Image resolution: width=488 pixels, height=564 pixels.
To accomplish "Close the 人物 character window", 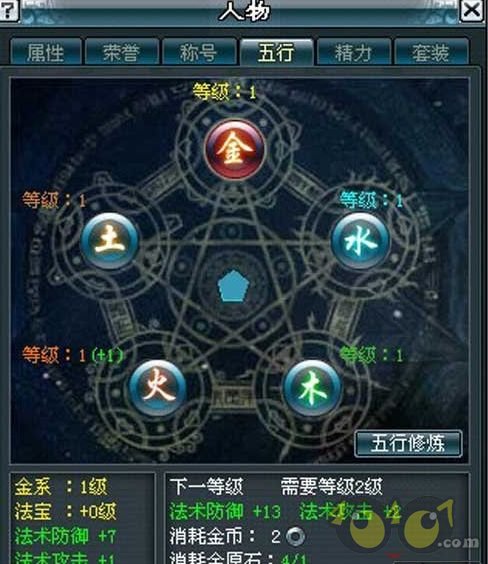I will pyautogui.click(x=471, y=11).
